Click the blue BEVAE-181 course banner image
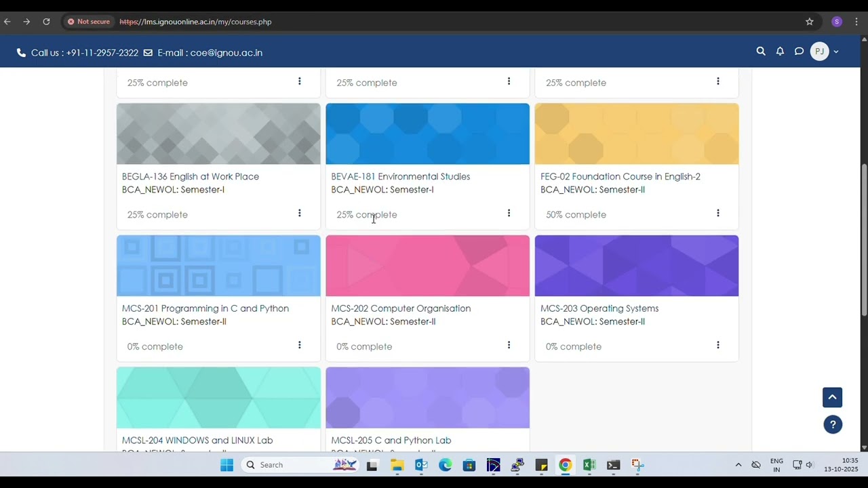868x488 pixels. coord(427,134)
